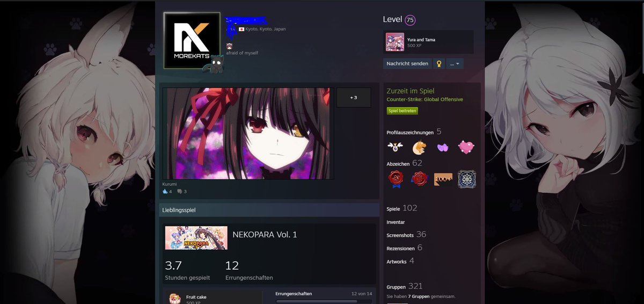The height and width of the screenshot is (304, 644).
Task: Click the 100+ game collector badge
Action: (x=443, y=179)
